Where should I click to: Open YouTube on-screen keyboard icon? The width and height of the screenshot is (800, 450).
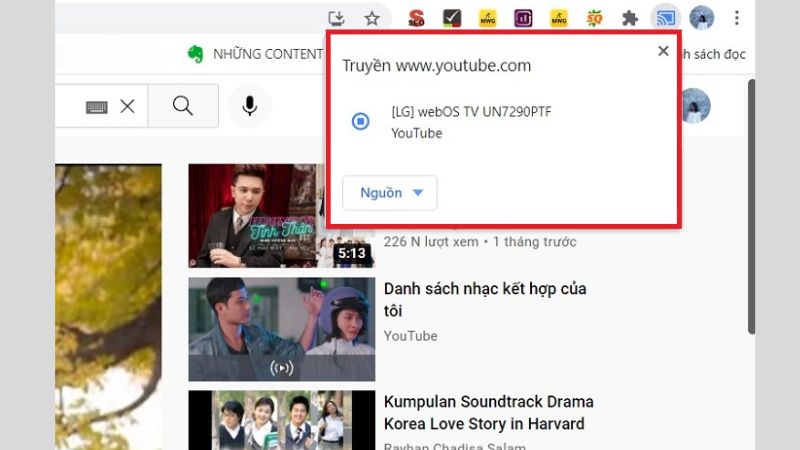tap(96, 107)
